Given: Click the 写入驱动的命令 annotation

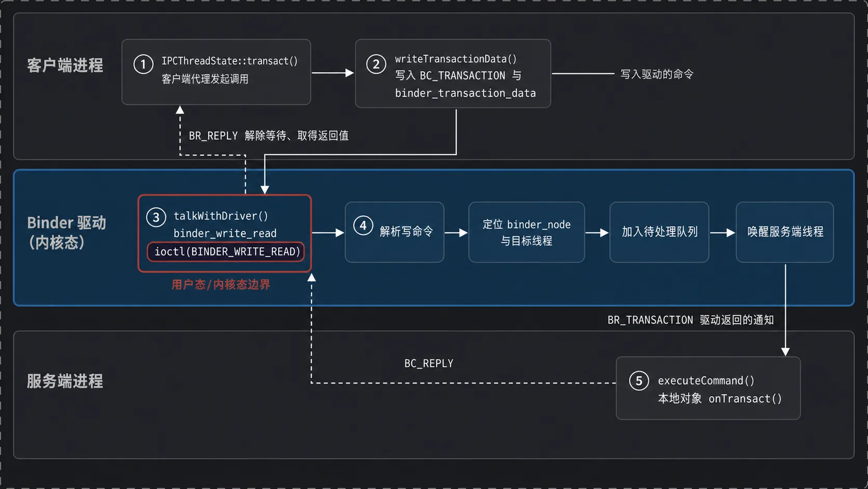Looking at the screenshot, I should point(657,74).
